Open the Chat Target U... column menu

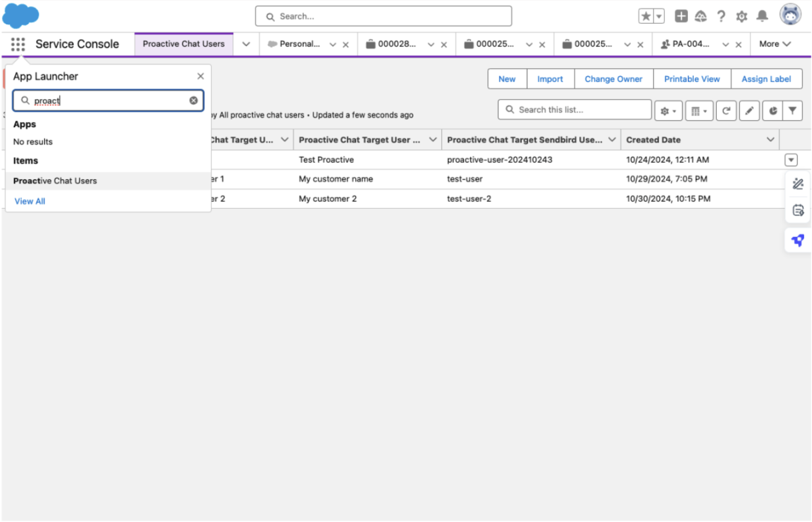[284, 140]
